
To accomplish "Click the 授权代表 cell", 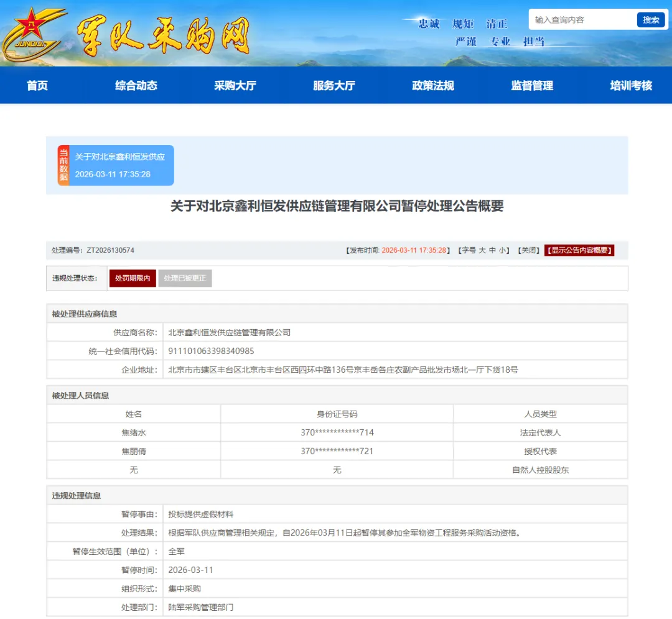I will tap(541, 451).
